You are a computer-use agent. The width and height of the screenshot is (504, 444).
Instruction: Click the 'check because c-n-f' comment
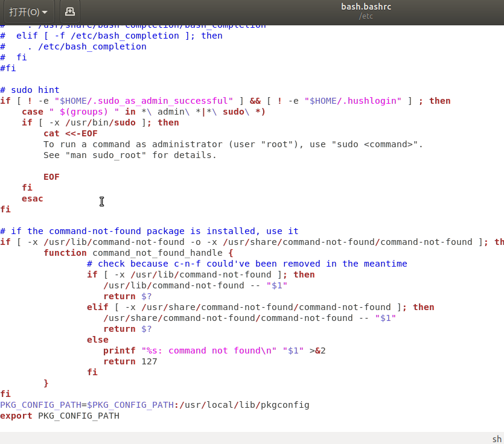pos(247,264)
